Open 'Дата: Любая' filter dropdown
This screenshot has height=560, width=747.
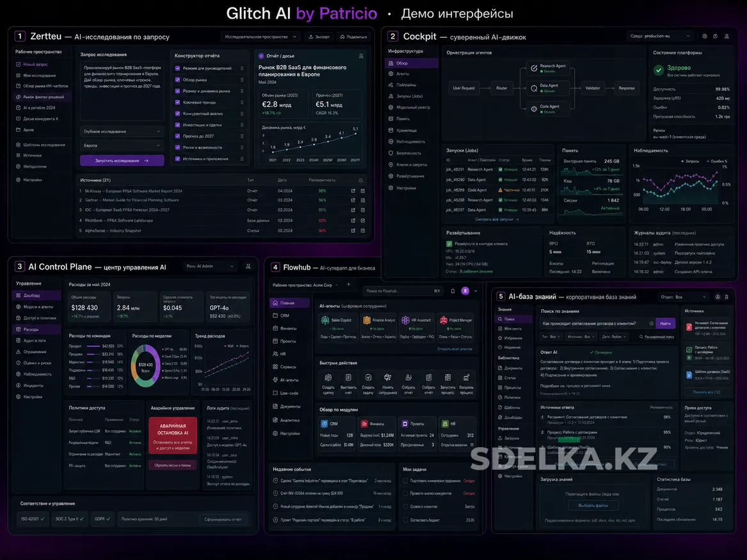coord(614,337)
